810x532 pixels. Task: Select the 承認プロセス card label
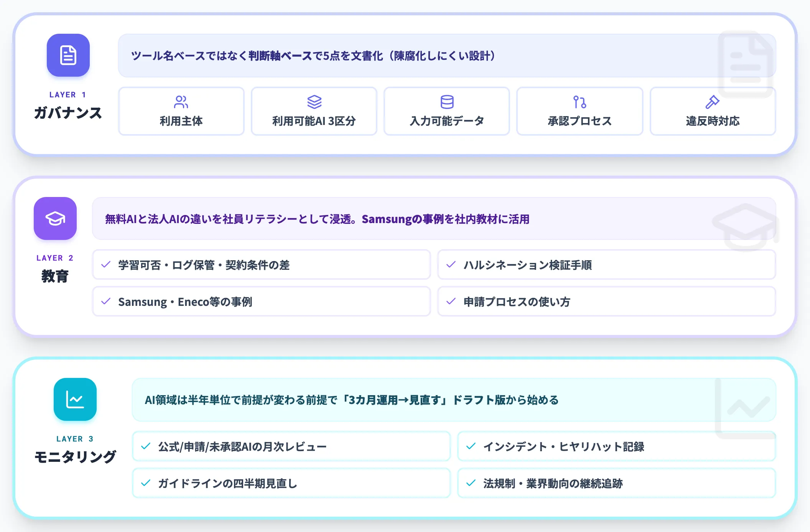[580, 121]
